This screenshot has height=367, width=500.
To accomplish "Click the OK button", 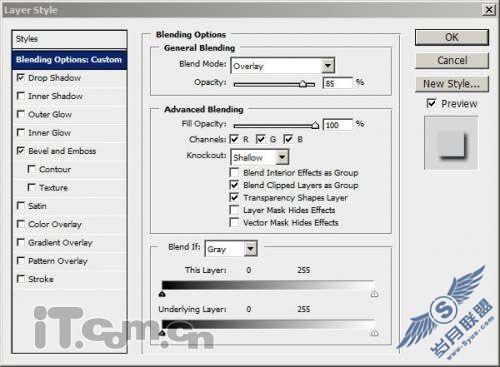I will (452, 37).
